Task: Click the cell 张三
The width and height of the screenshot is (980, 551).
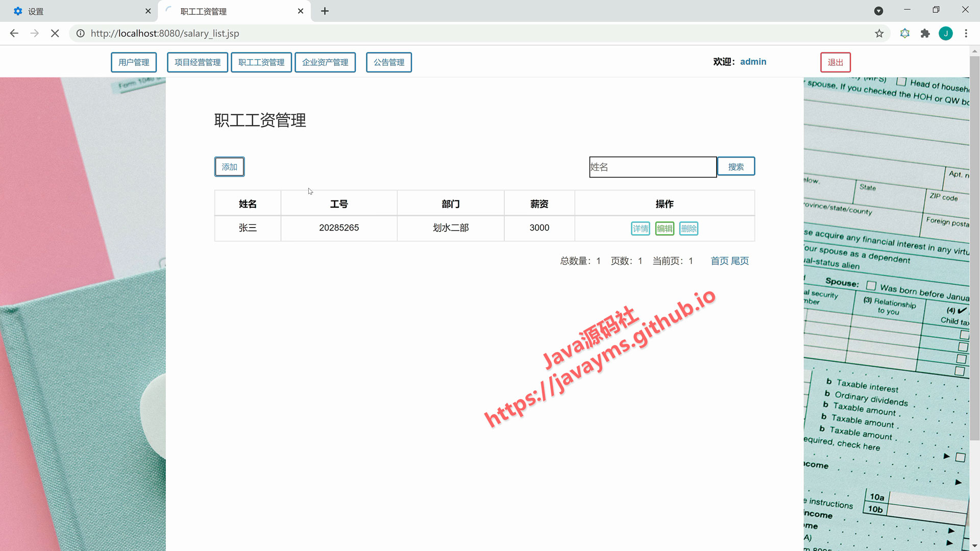Action: tap(248, 228)
